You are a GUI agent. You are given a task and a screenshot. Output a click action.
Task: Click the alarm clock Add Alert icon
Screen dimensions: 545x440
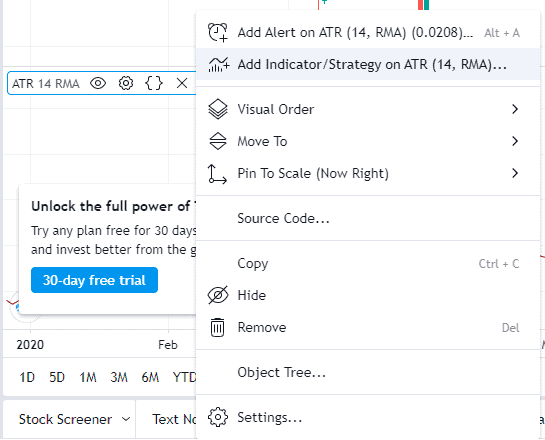point(218,33)
